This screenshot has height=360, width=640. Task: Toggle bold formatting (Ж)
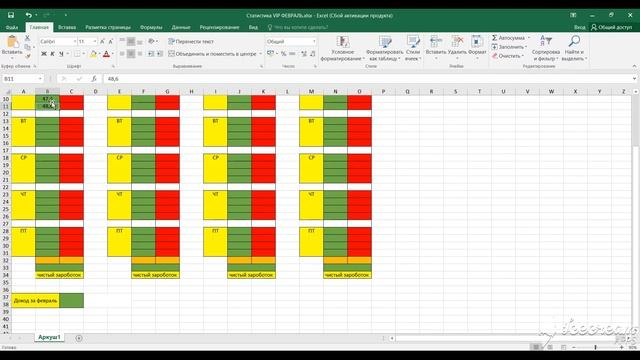click(x=44, y=54)
